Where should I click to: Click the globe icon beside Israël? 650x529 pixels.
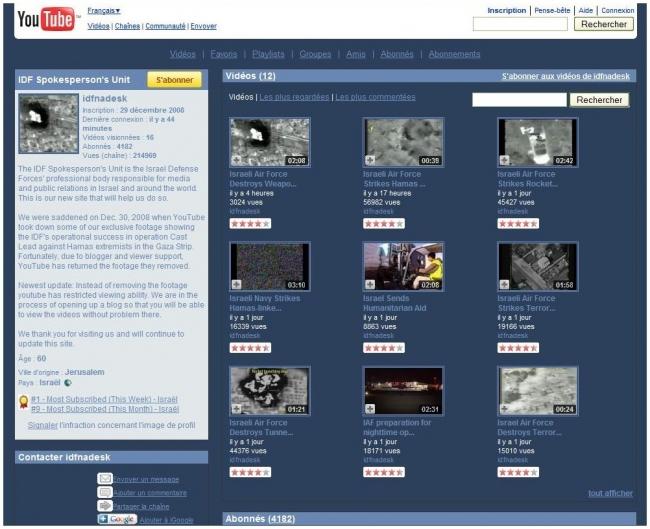point(68,383)
